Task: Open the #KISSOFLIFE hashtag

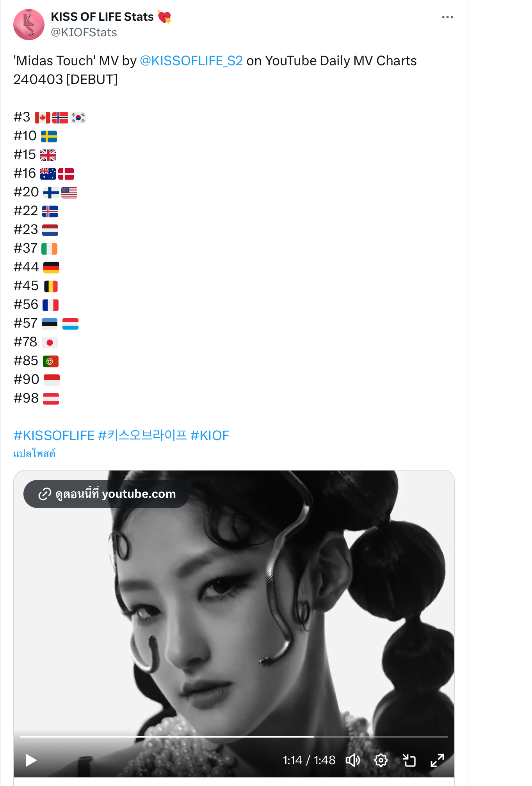Action: (x=54, y=435)
